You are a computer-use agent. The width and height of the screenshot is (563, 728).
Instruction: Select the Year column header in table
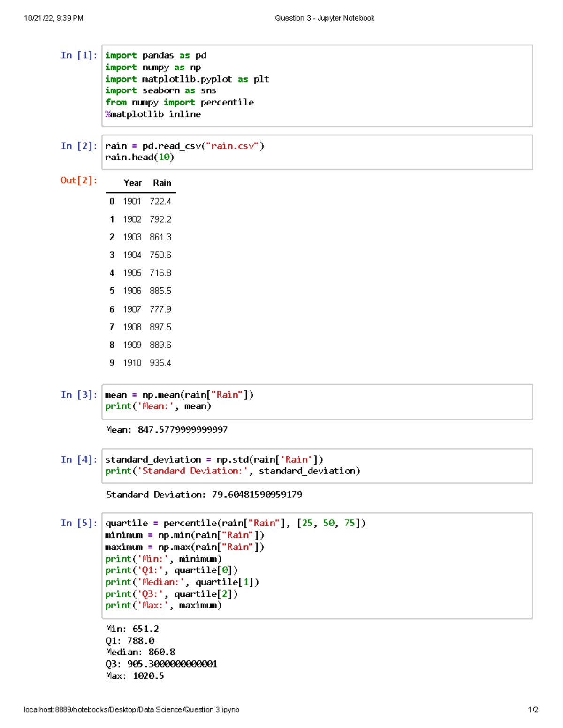(x=132, y=183)
